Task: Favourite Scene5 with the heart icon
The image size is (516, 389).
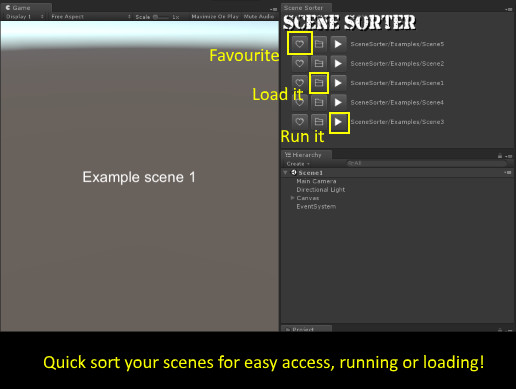Action: point(299,44)
